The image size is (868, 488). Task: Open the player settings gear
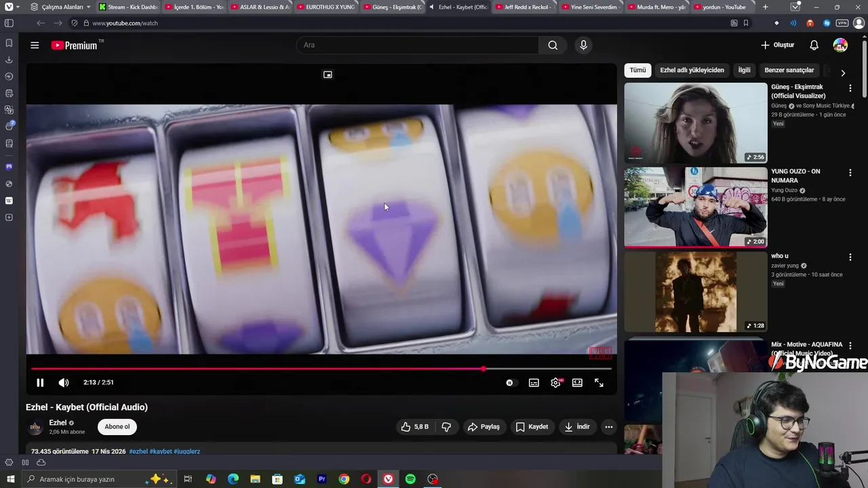click(555, 383)
